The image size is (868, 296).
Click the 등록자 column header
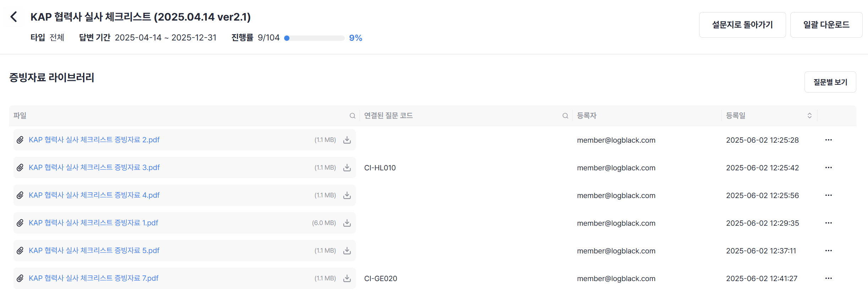click(587, 116)
